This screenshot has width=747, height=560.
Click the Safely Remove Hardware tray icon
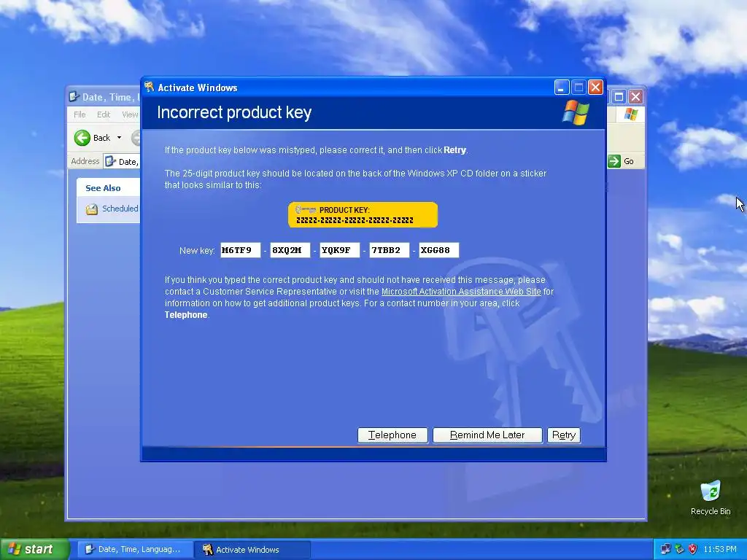click(x=679, y=549)
